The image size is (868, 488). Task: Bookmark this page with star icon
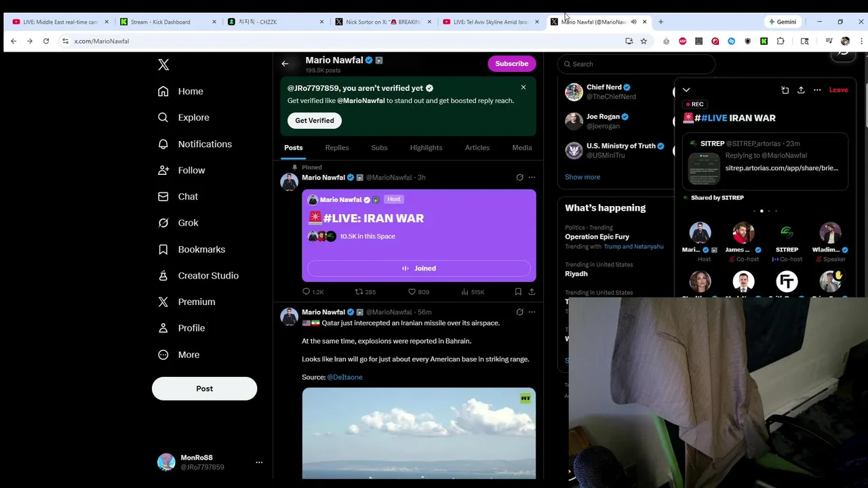[x=644, y=41]
